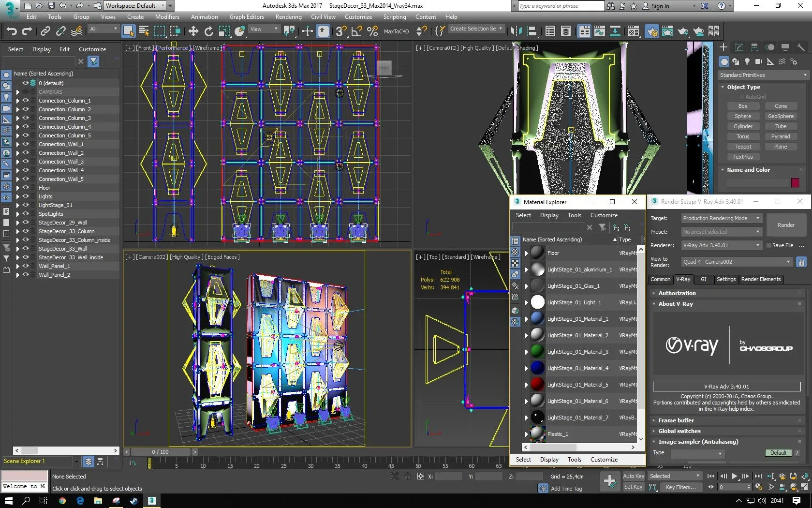Activate the Select and Rotate tool

pyautogui.click(x=208, y=31)
